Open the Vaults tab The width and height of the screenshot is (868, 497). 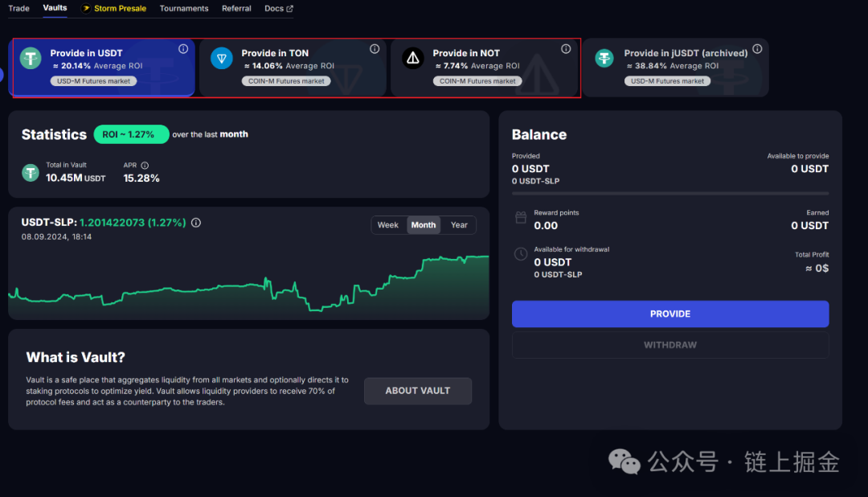(55, 8)
